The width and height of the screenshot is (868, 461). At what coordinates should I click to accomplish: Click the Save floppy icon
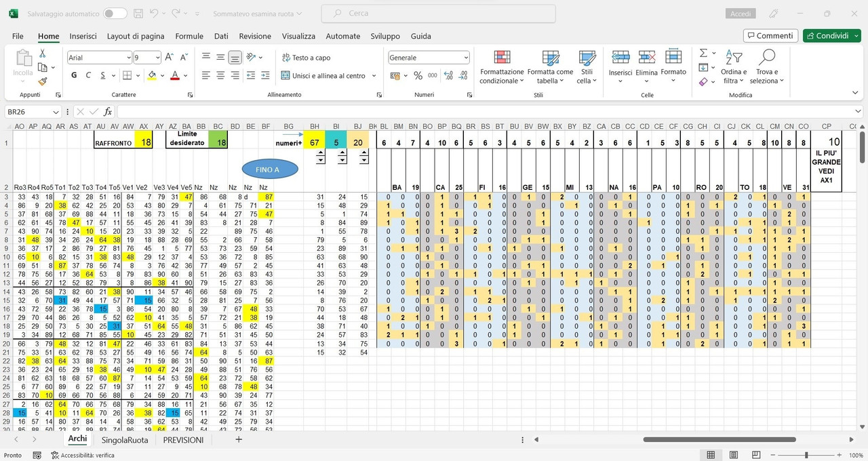pyautogui.click(x=138, y=13)
